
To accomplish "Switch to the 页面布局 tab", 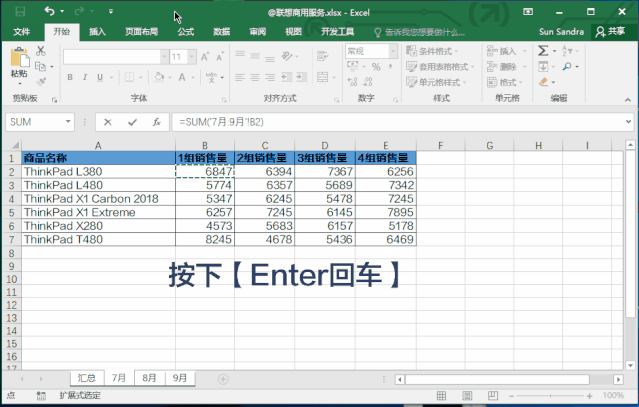I will [141, 32].
